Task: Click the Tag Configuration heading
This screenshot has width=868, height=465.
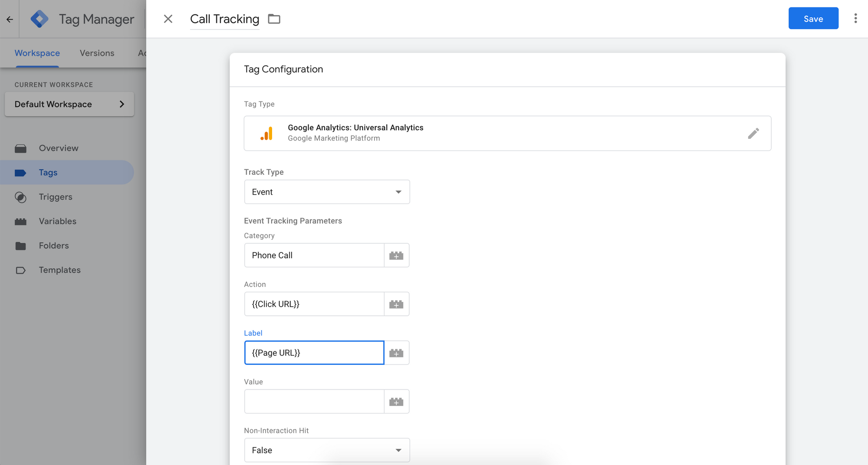Action: pos(283,69)
